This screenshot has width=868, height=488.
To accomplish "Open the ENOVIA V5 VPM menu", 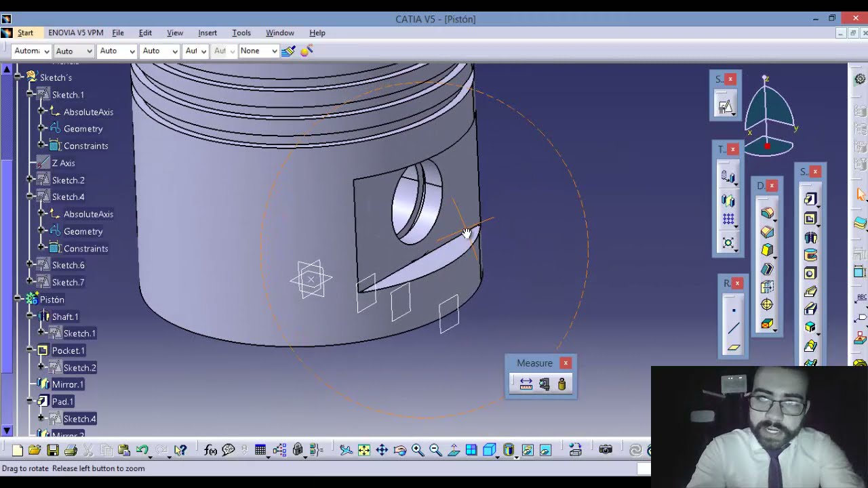I will 76,33.
